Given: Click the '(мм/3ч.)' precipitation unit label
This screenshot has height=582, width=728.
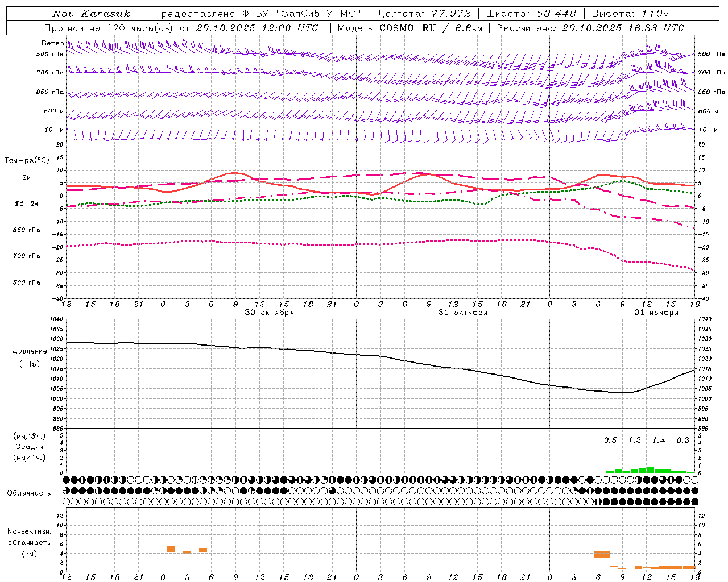Looking at the screenshot, I should pos(29,436).
